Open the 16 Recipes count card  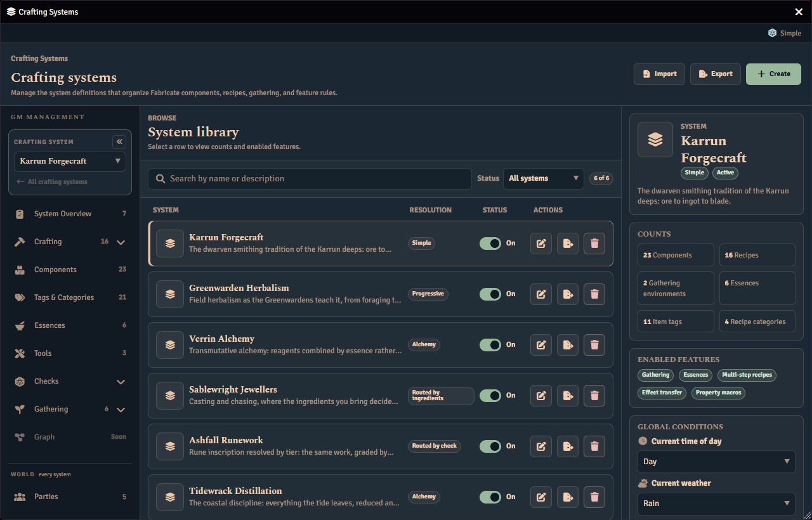(757, 255)
